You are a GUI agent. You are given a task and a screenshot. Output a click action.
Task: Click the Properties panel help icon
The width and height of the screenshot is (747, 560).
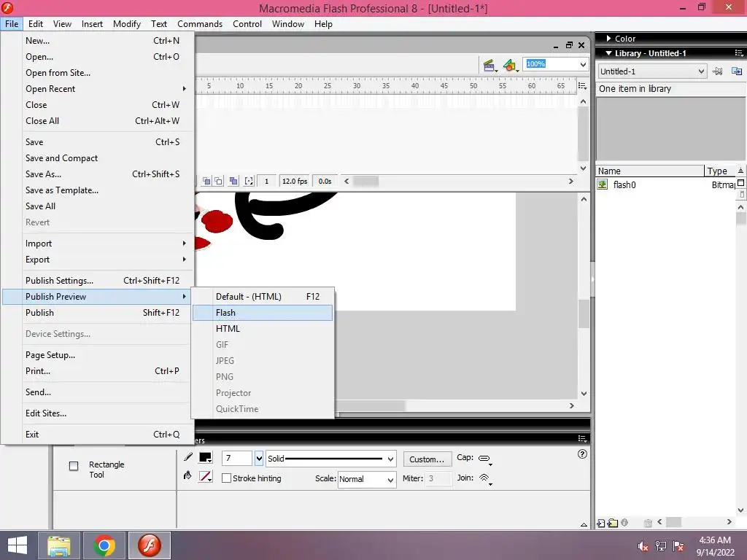[582, 454]
